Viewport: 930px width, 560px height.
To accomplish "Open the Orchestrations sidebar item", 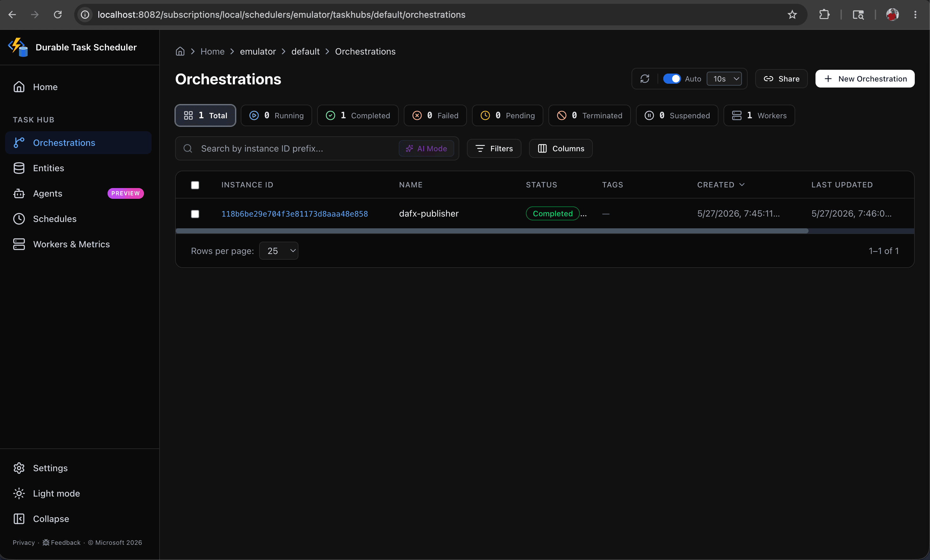I will click(x=79, y=143).
